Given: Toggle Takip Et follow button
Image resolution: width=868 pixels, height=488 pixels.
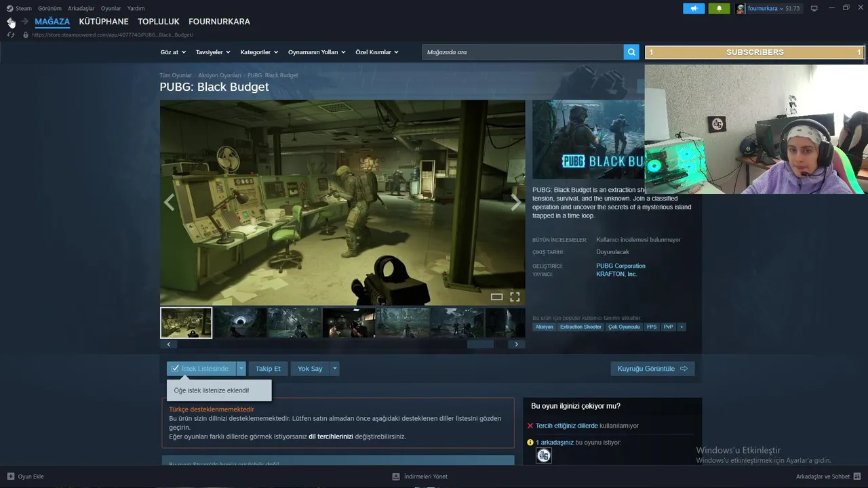Looking at the screenshot, I should 268,369.
